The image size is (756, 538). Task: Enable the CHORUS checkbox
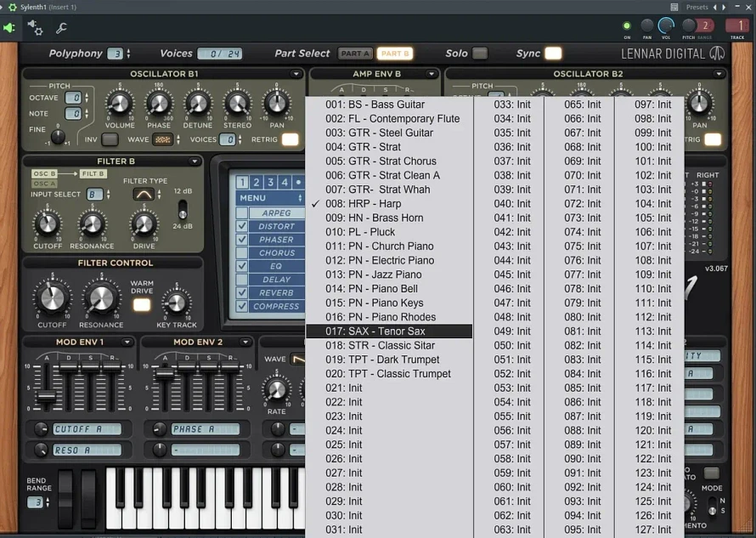tap(242, 252)
